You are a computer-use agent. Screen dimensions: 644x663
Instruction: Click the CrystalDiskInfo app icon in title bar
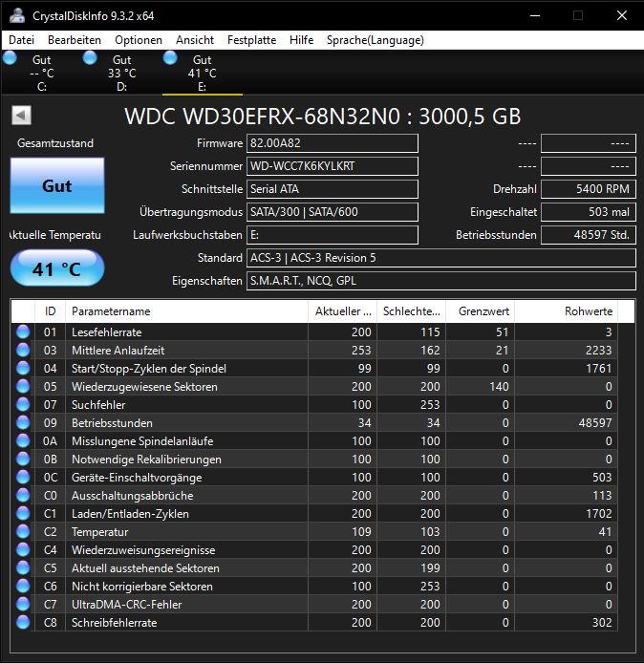click(17, 15)
